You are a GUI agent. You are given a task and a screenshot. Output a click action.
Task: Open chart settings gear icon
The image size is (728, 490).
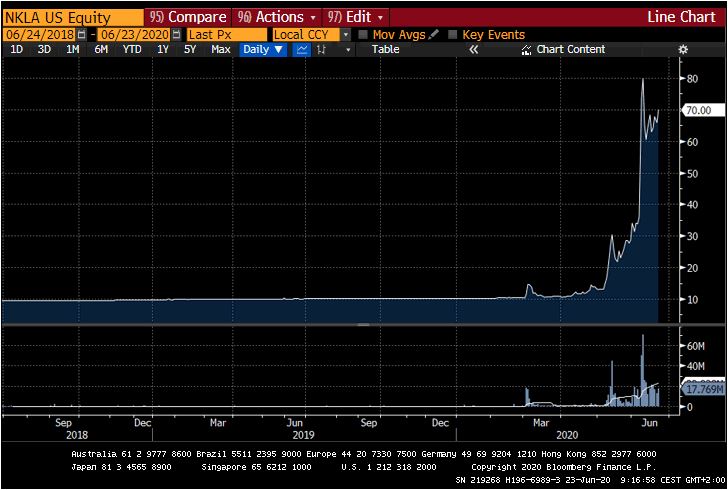[x=682, y=49]
